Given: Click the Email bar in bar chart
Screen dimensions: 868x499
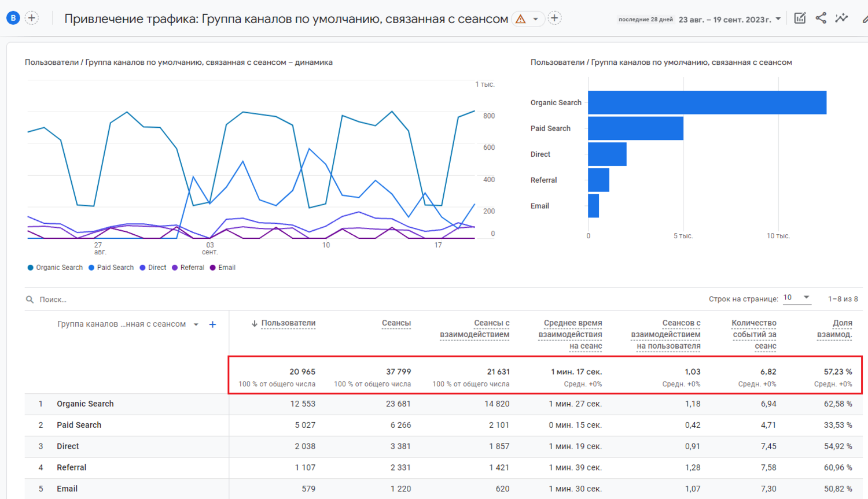Looking at the screenshot, I should [x=593, y=206].
